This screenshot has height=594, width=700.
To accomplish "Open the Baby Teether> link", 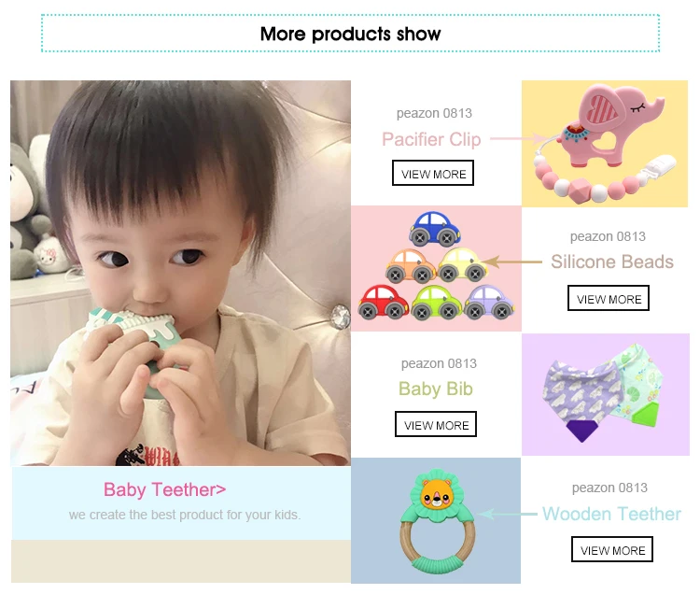I will pos(164,490).
